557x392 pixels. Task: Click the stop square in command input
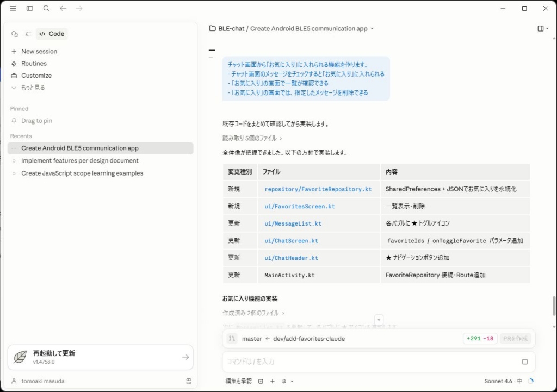coord(525,362)
